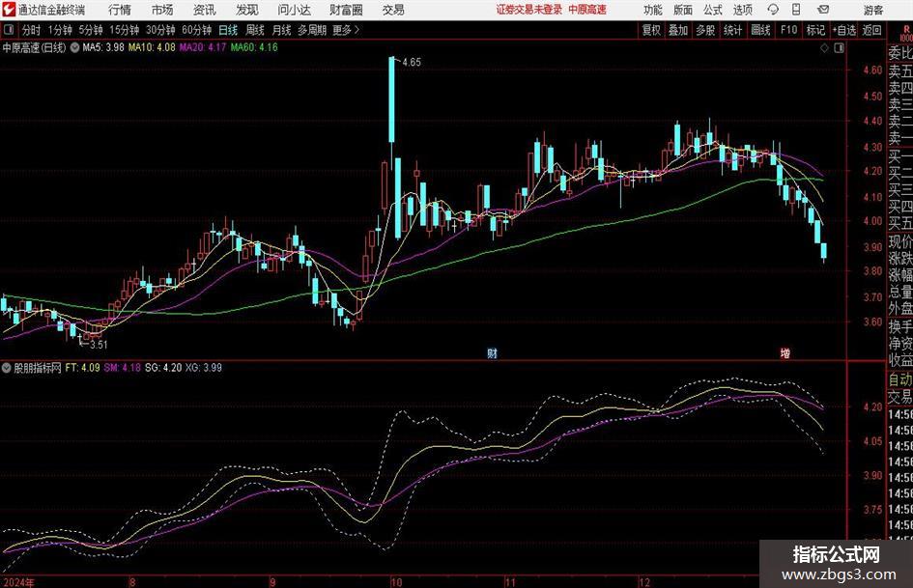Click the 财 marker on the chart

pyautogui.click(x=492, y=352)
